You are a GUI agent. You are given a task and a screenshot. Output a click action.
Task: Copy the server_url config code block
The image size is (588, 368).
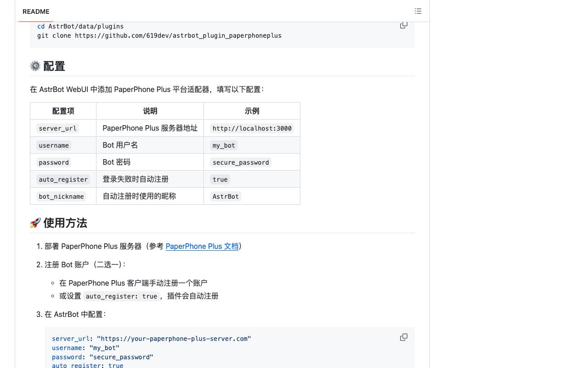coord(404,337)
